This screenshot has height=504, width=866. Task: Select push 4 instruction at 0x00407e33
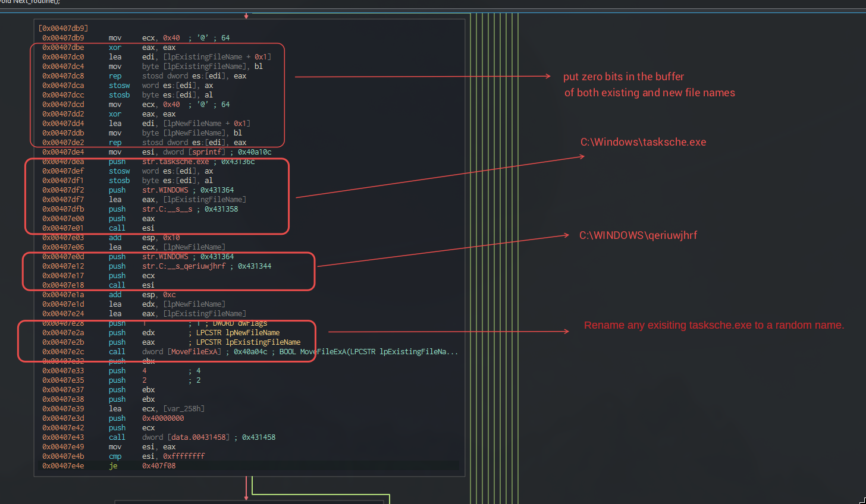coord(121,370)
